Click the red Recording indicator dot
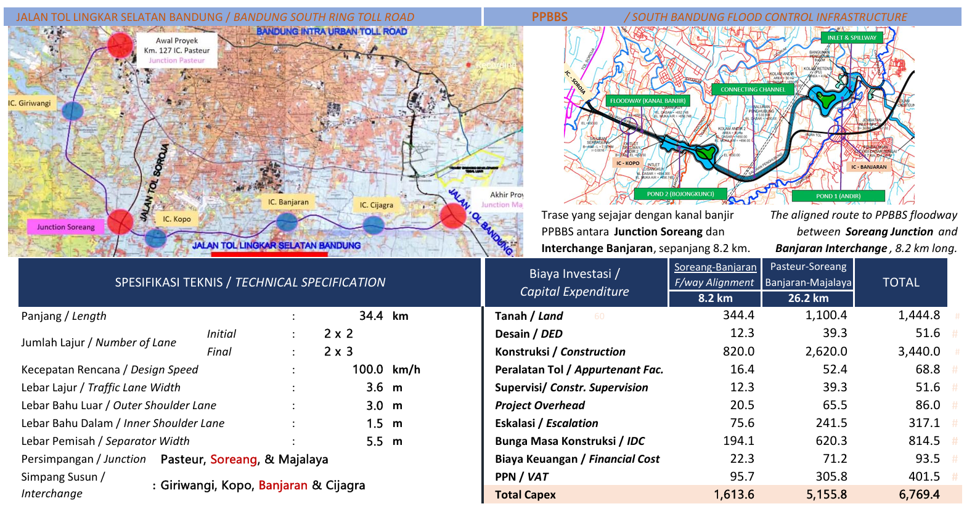980x509 pixels. coord(469,65)
